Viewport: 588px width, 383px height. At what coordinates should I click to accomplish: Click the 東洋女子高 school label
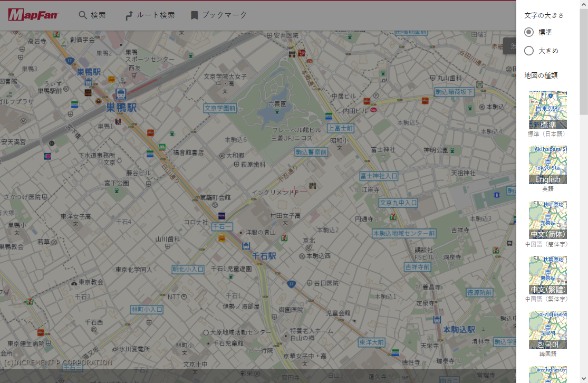point(76,216)
